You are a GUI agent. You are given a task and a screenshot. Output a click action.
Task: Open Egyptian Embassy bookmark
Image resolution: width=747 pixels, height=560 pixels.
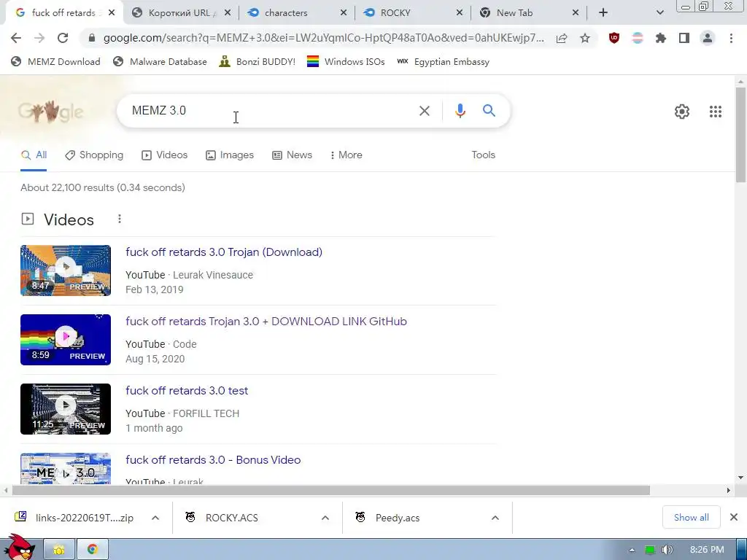443,61
